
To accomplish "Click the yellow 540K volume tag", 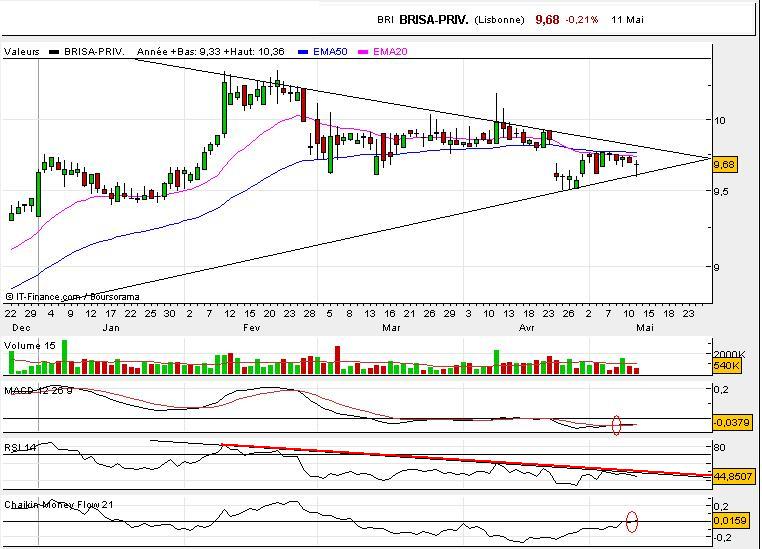I will [727, 366].
